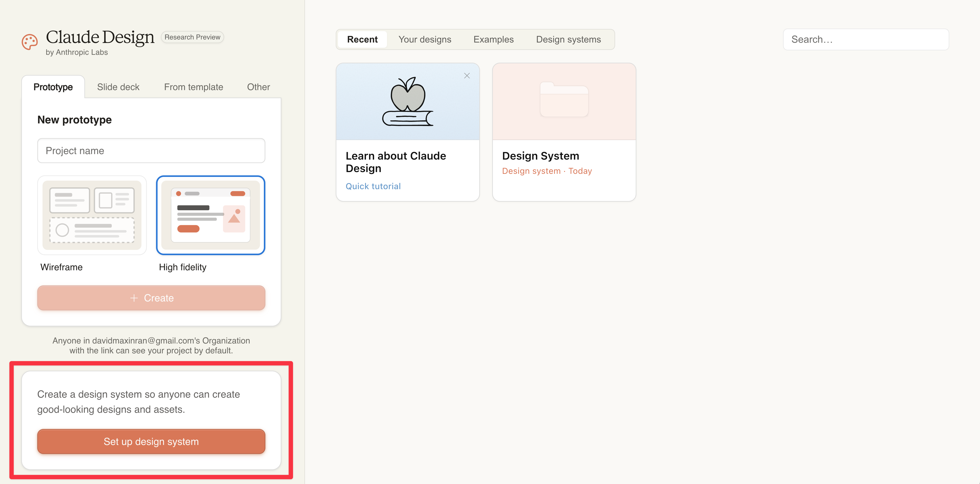Dismiss the Learn about Claude Design card

pyautogui.click(x=467, y=76)
